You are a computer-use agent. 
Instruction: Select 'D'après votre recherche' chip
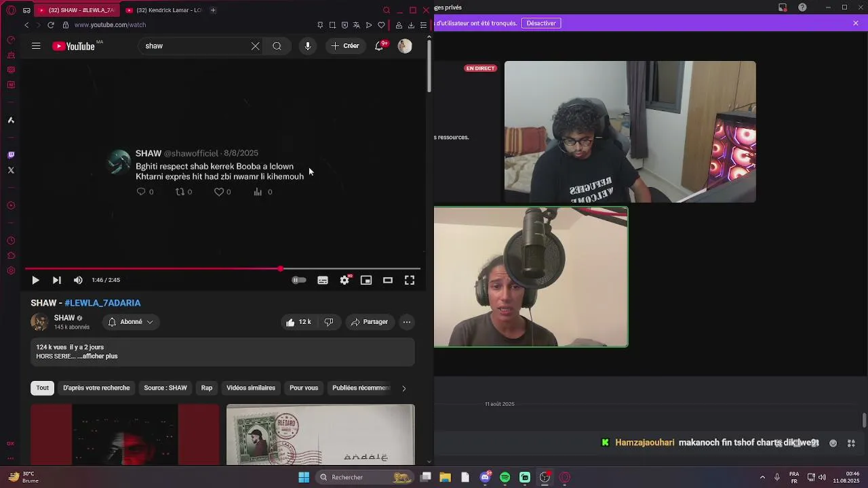click(x=96, y=388)
